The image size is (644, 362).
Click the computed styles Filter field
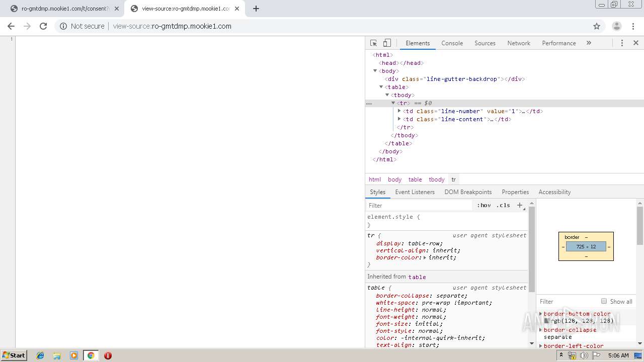point(568,301)
